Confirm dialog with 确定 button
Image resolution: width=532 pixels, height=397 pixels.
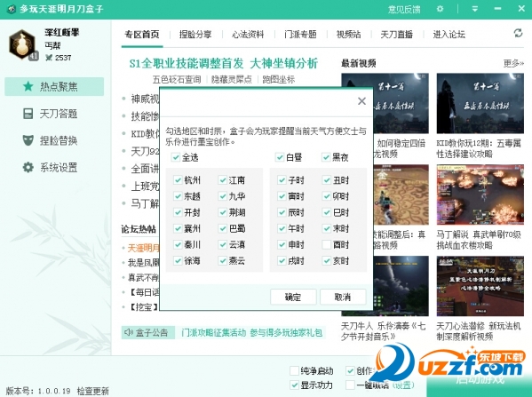293,298
